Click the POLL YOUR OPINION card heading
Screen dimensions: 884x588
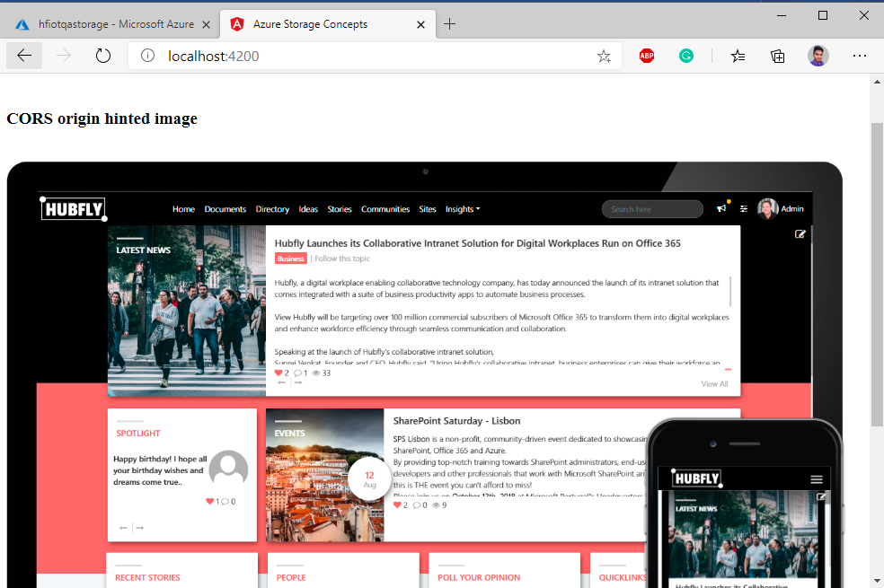coord(479,578)
